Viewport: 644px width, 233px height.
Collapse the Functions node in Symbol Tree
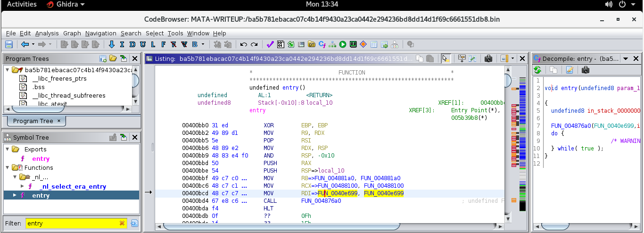click(8, 168)
